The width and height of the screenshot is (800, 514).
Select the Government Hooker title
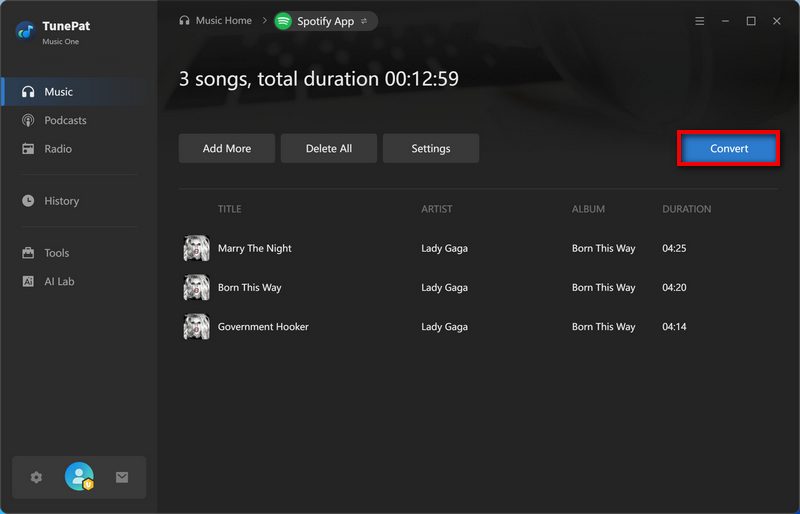click(x=263, y=327)
